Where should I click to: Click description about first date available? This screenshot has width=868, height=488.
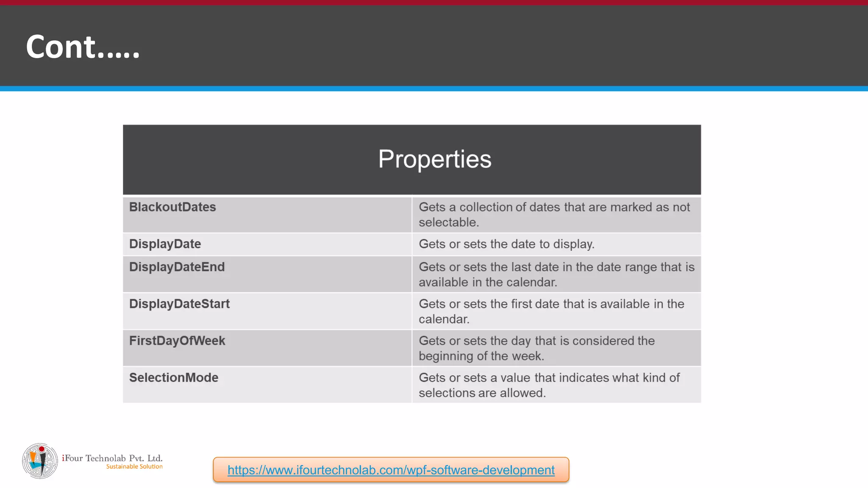coord(556,311)
